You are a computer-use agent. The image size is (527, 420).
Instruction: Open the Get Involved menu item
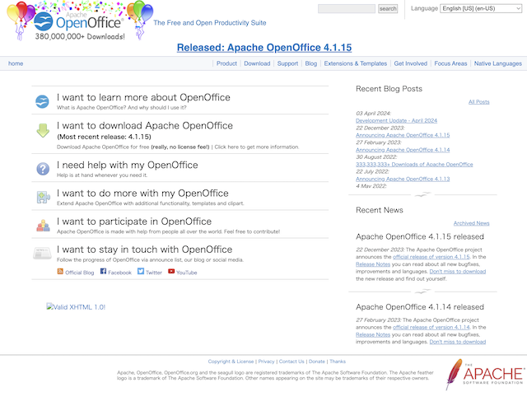[411, 63]
